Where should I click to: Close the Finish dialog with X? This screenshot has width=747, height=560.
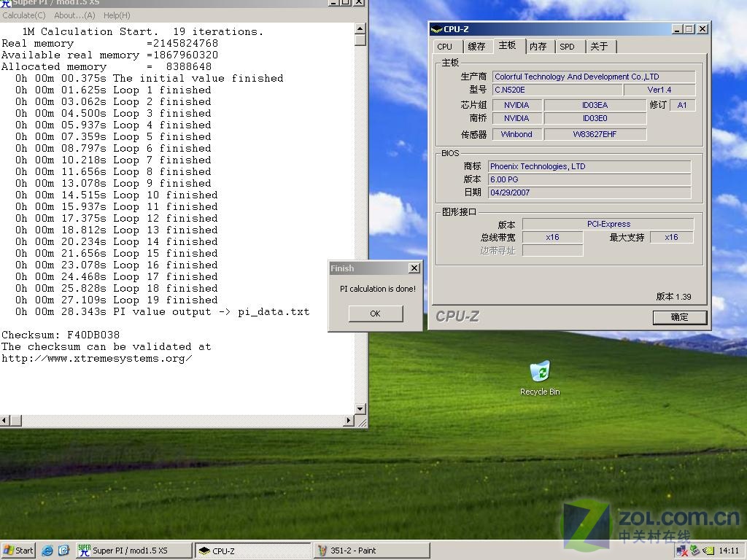[x=414, y=268]
